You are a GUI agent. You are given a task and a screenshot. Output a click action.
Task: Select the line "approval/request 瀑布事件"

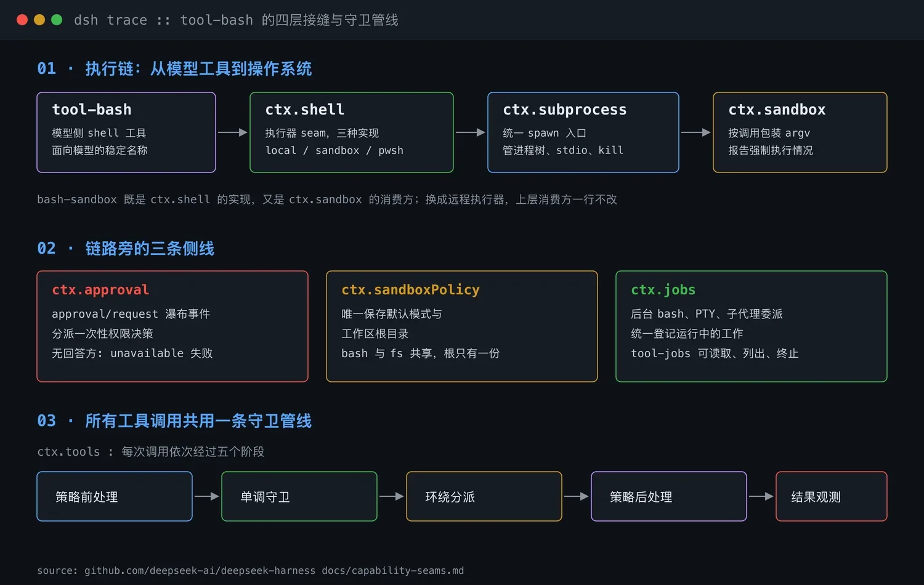(131, 314)
